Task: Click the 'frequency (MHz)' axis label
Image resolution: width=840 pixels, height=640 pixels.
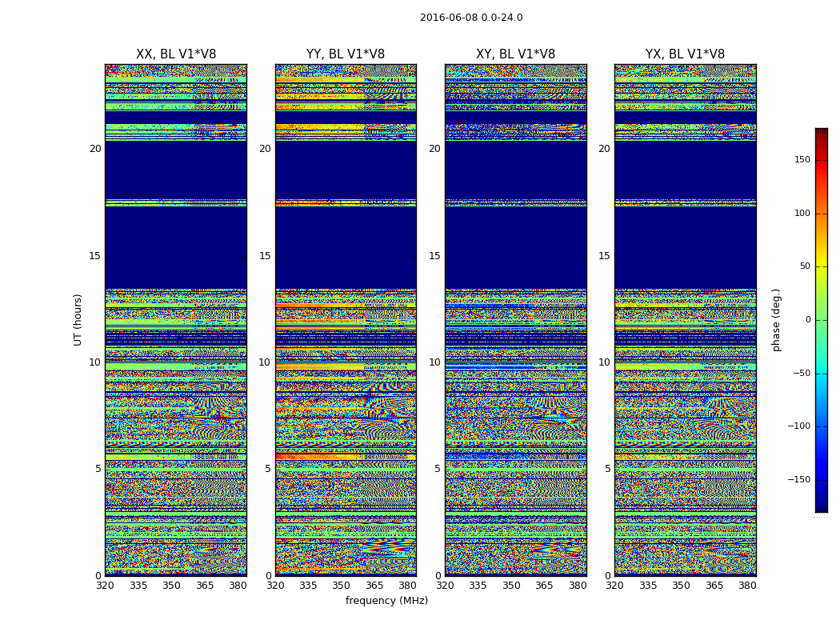Action: click(x=386, y=600)
